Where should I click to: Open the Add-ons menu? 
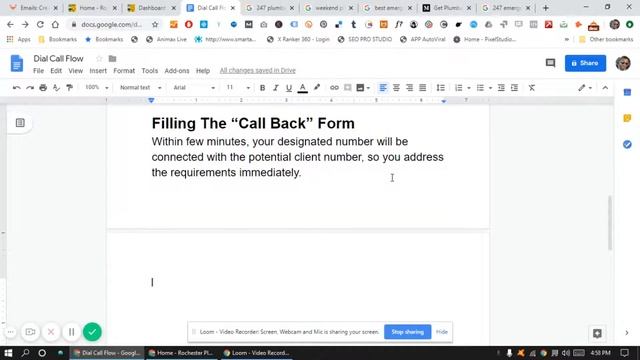pyautogui.click(x=177, y=71)
